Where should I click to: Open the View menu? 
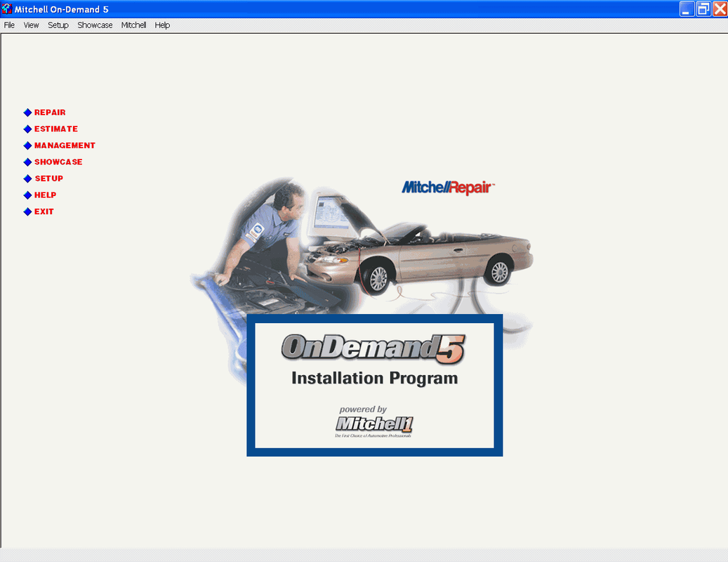point(31,25)
